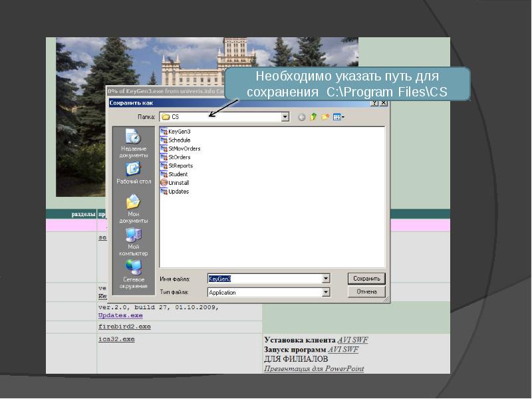Click the Back navigation arrow icon
This screenshot has height=399, width=532.
(301, 117)
